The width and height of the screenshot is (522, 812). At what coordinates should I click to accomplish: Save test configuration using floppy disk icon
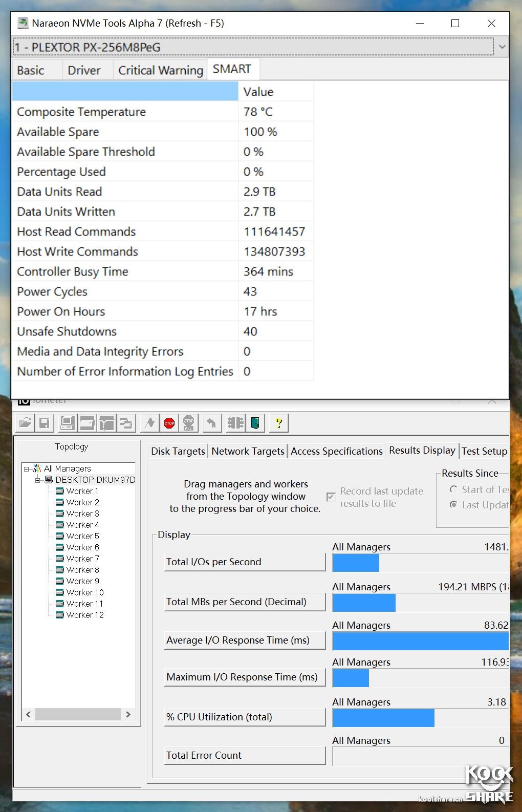[44, 423]
